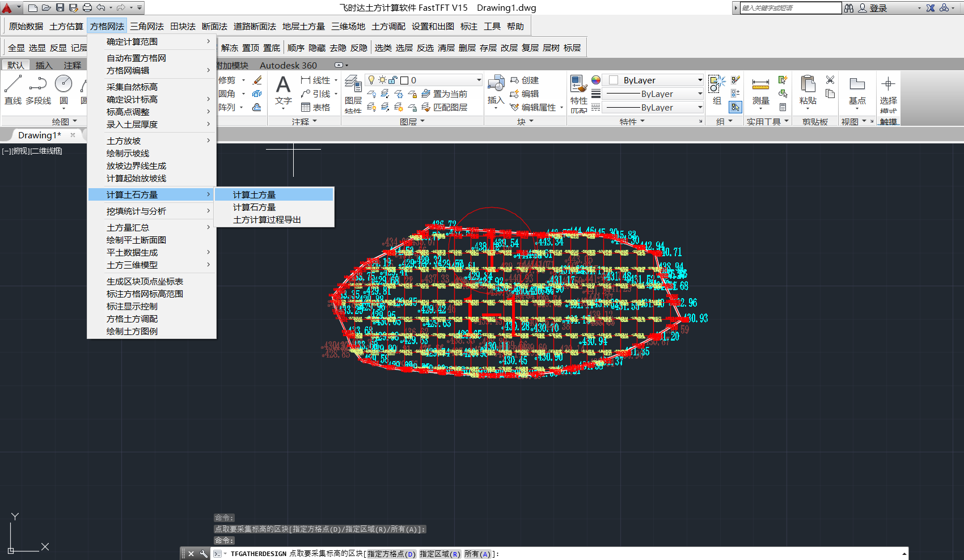Click the Text (文字) annotation tool
Viewport: 964px width, 560px height.
pos(283,91)
